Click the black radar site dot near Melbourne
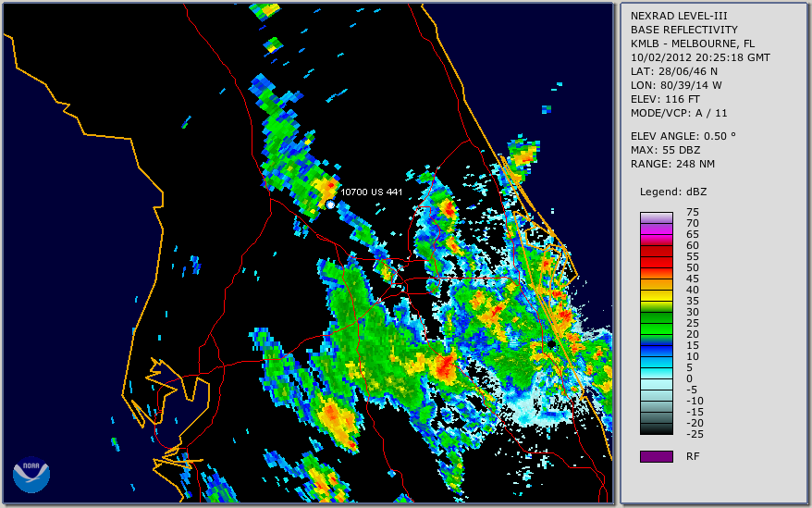The height and width of the screenshot is (508, 812). 551,343
